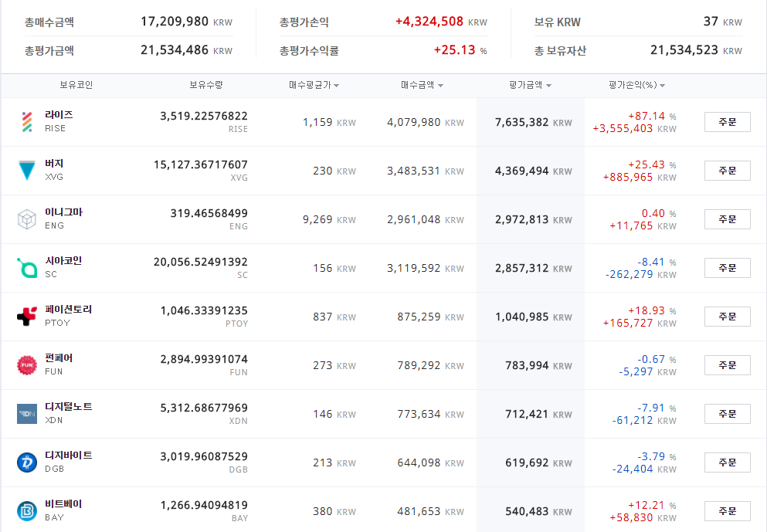
Task: Click 주문 button for 라이즈 RISE
Action: [x=728, y=122]
